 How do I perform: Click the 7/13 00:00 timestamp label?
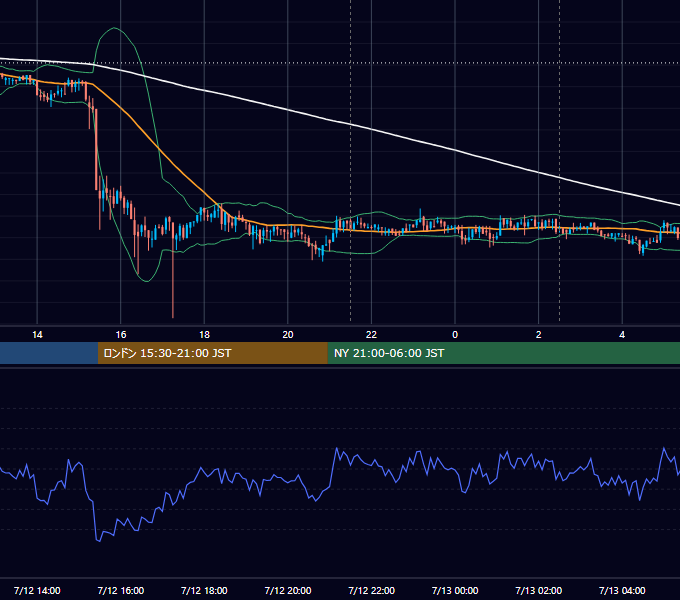(x=455, y=590)
